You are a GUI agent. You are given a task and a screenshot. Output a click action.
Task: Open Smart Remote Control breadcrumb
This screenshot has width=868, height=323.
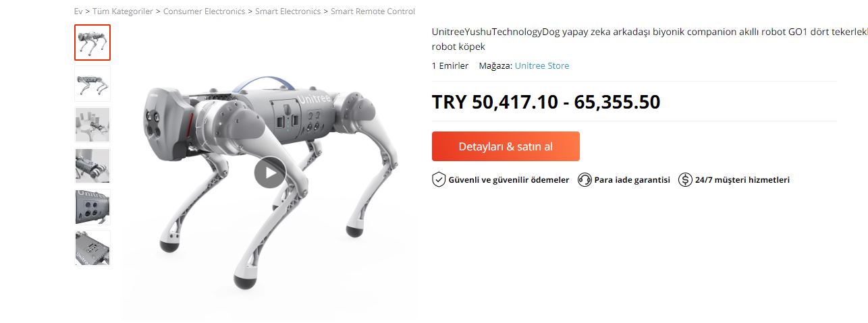(x=373, y=11)
